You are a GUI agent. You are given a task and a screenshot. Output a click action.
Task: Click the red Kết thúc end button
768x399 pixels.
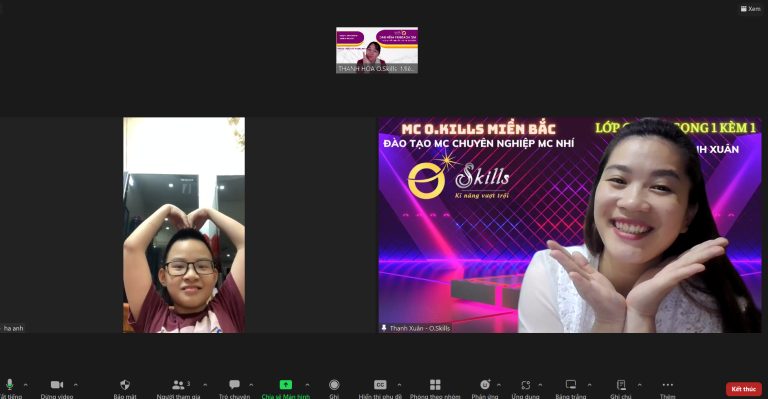coord(744,389)
